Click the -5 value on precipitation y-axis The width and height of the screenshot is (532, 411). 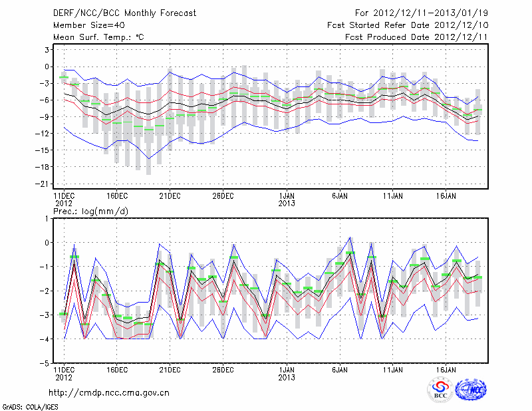(x=47, y=364)
